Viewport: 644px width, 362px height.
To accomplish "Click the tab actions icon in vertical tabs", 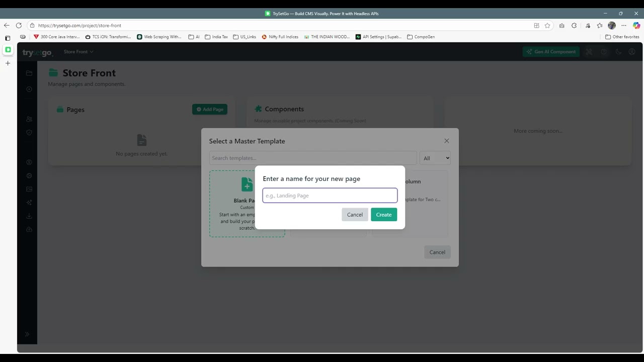I will coord(8,38).
